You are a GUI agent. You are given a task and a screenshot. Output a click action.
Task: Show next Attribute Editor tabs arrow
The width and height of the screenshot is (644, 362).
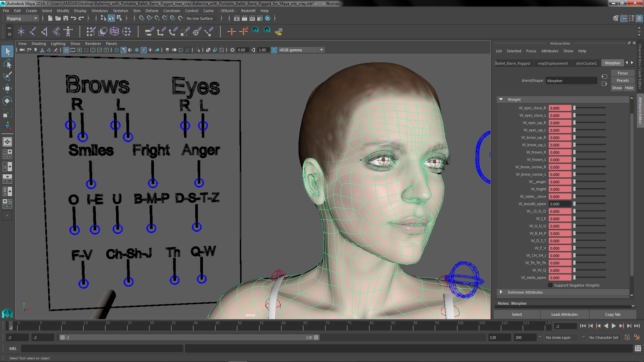tap(632, 63)
